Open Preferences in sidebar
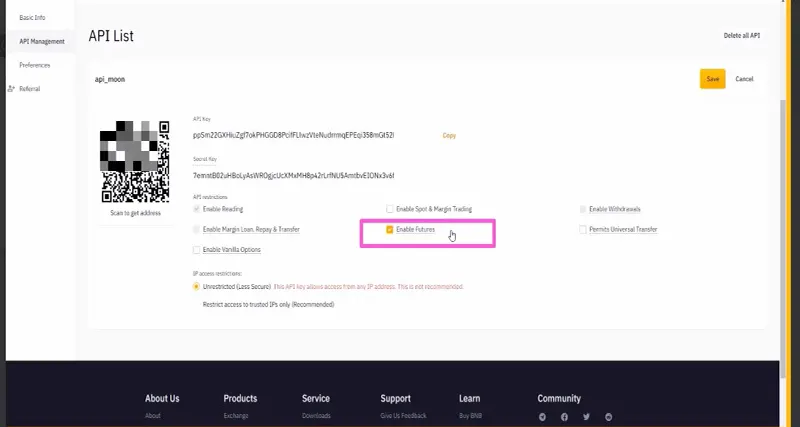The height and width of the screenshot is (427, 800). [x=35, y=65]
